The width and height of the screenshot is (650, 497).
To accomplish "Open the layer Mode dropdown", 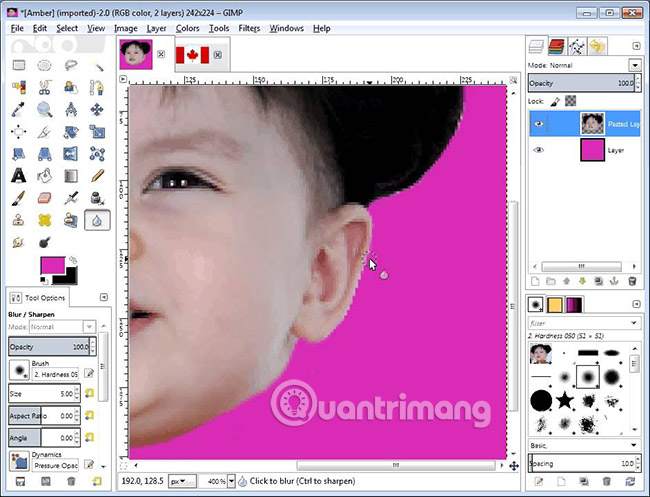I will (x=589, y=65).
